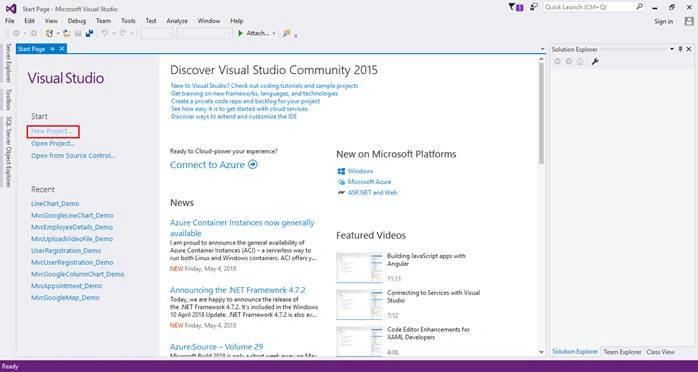Click the Quick Launch search magnifier icon
Viewport: 698px width, 372px height.
click(640, 7)
